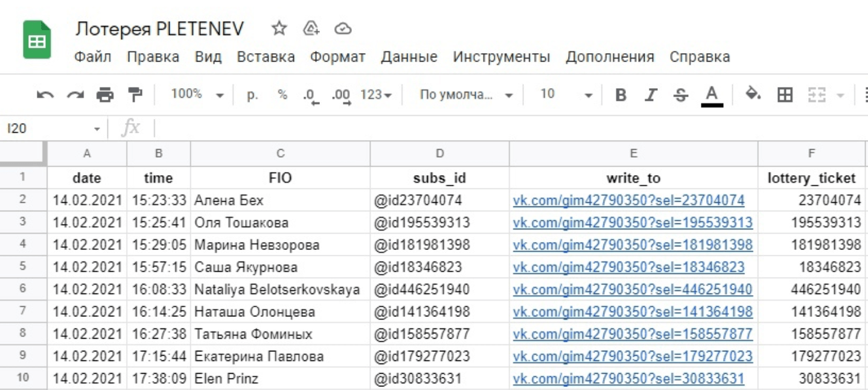Open link ending sel=446251940
This screenshot has height=390, width=868.
pyautogui.click(x=633, y=289)
